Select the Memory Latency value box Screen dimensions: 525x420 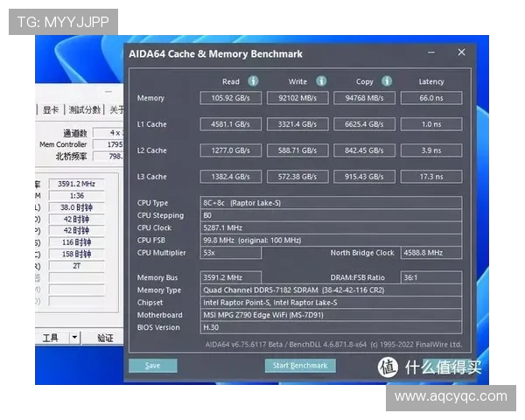point(430,98)
